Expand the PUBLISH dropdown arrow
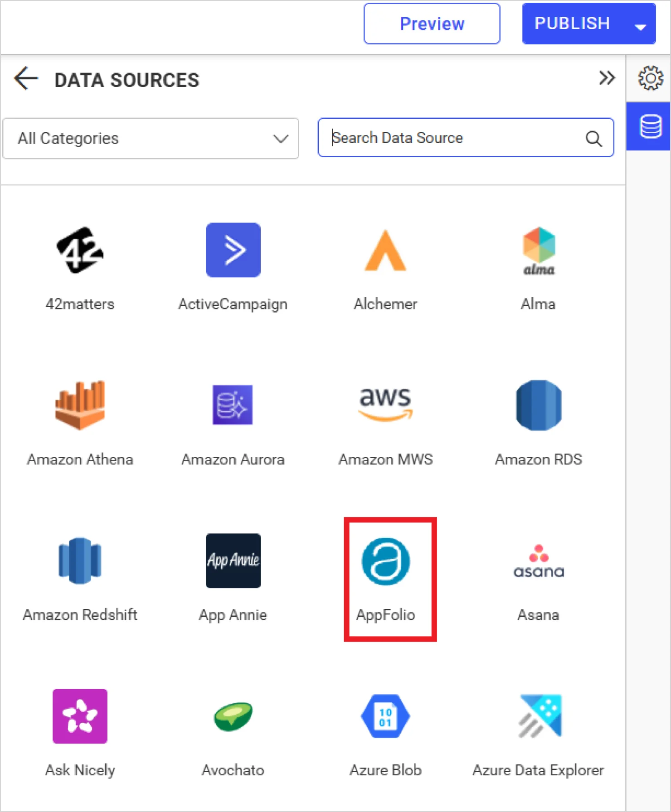Viewport: 671px width, 812px height. (x=640, y=26)
